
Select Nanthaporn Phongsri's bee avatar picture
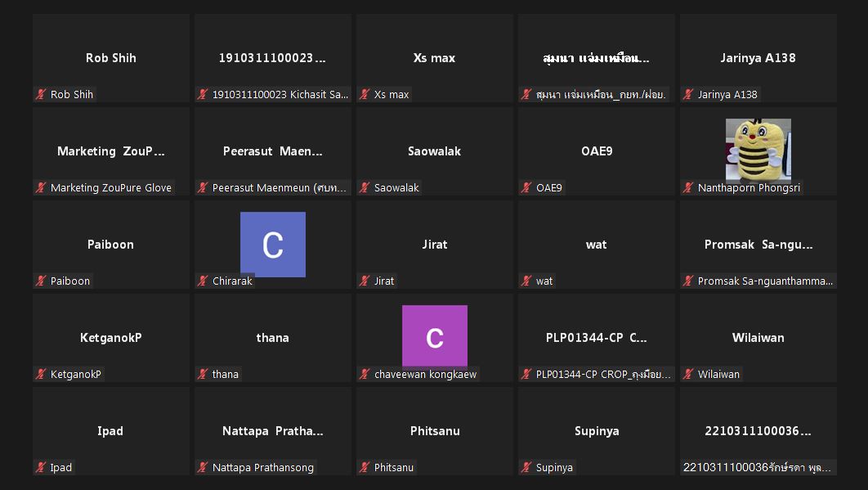tap(758, 150)
